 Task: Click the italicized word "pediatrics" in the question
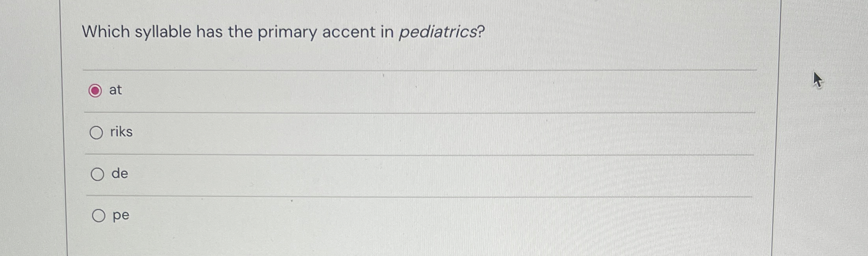(x=440, y=32)
